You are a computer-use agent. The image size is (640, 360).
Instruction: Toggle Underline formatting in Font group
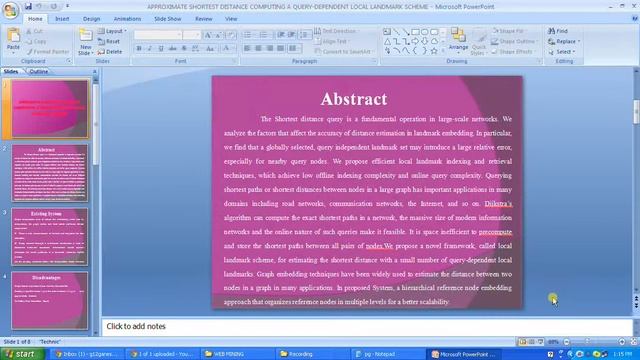tap(161, 49)
